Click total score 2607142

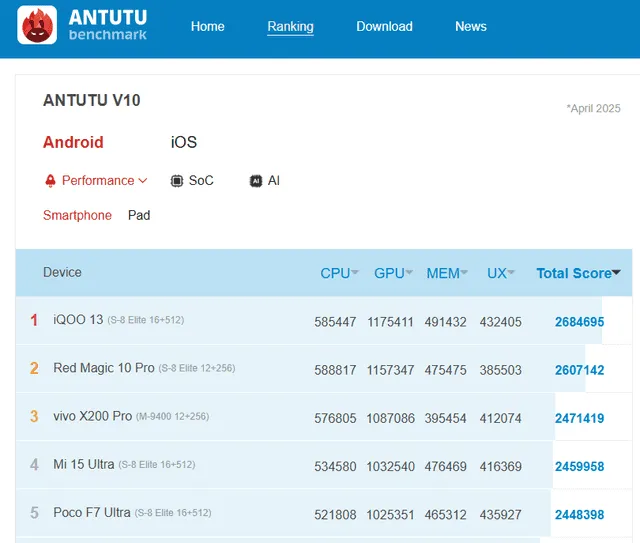pyautogui.click(x=580, y=370)
